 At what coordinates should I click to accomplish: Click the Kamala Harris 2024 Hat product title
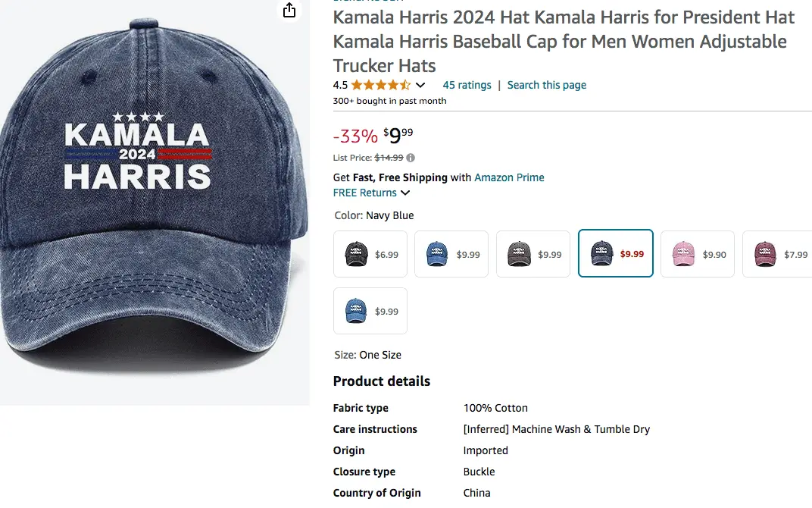click(564, 41)
